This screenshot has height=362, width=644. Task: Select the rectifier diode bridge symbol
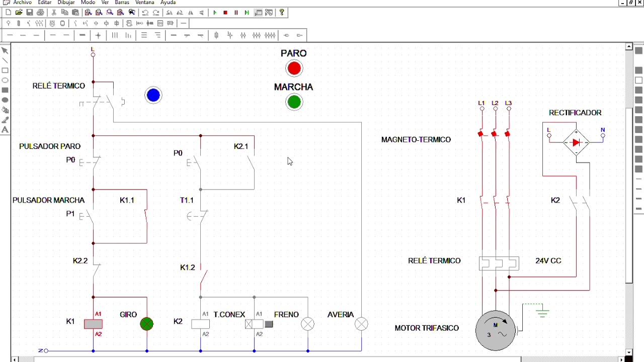point(576,142)
